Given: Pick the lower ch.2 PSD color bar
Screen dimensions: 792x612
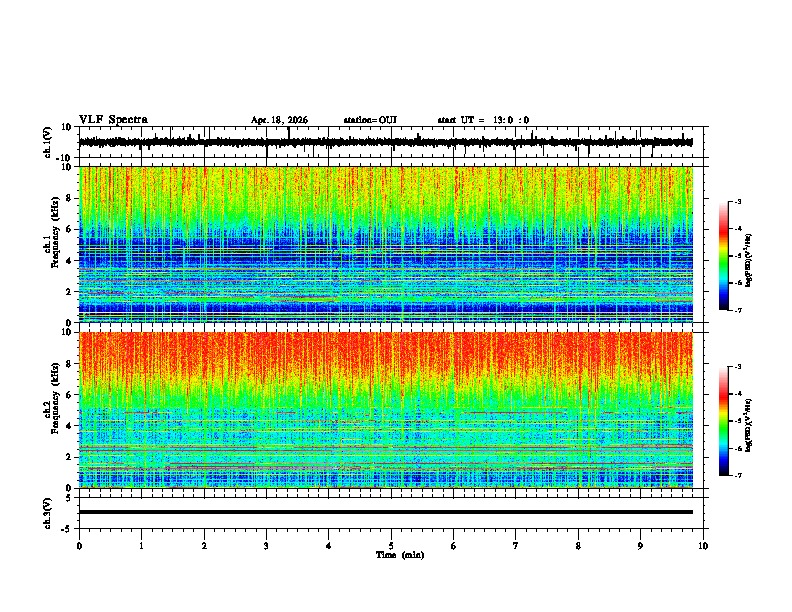Looking at the screenshot, I should pos(723,421).
